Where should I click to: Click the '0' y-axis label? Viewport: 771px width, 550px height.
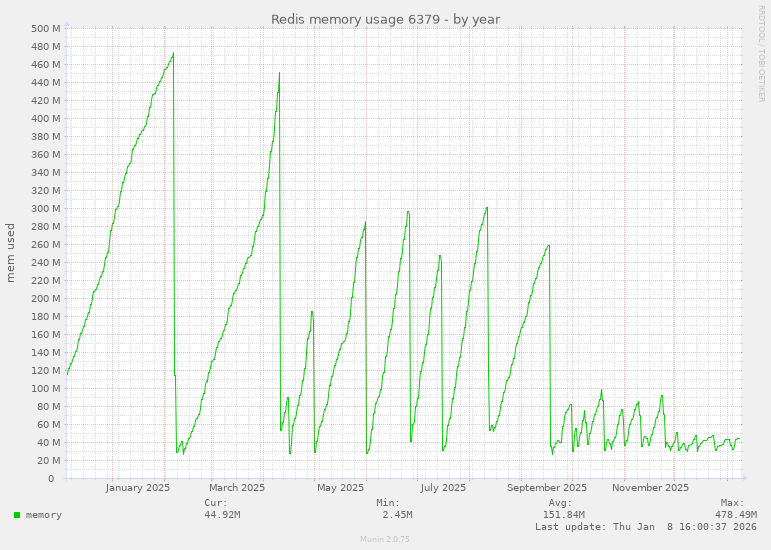51,478
